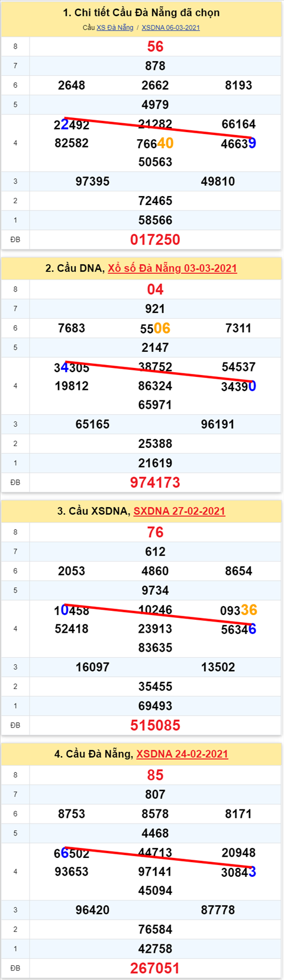
Task: Click prize one number 42758
Action: click(x=155, y=949)
